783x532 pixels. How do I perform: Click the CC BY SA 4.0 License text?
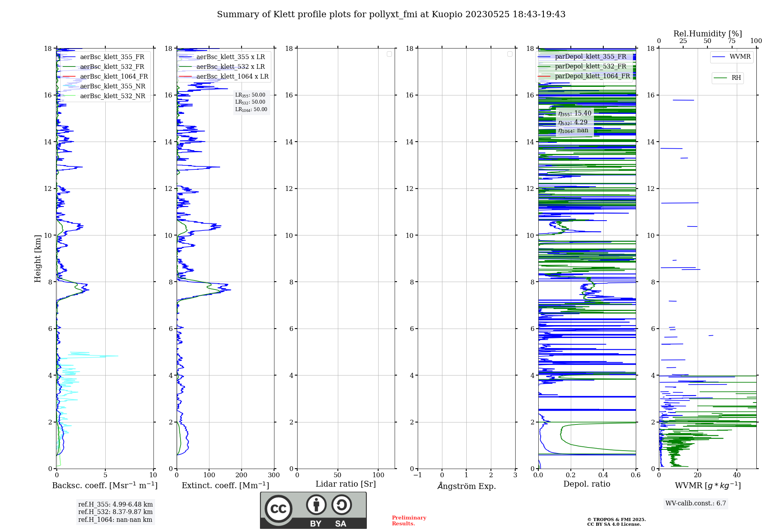tap(614, 525)
